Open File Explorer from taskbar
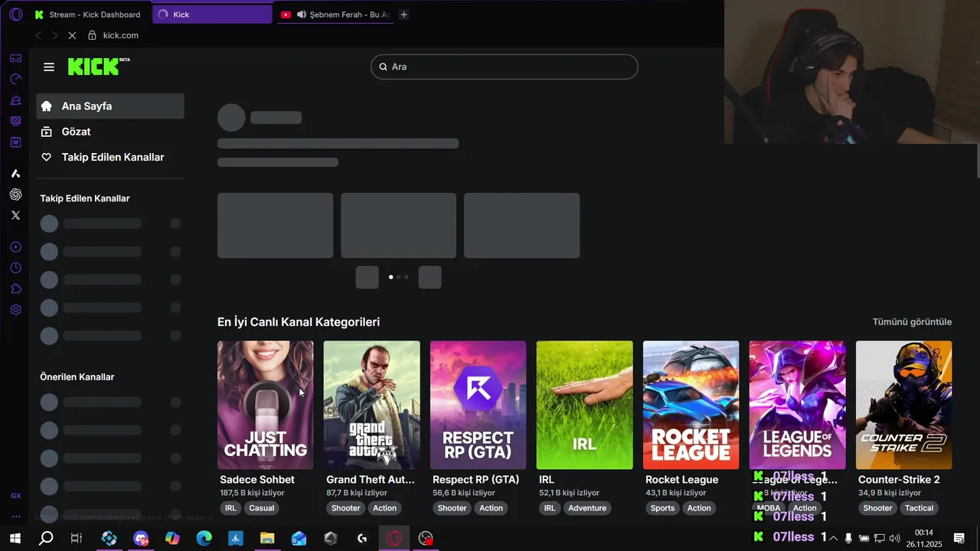 pyautogui.click(x=267, y=538)
